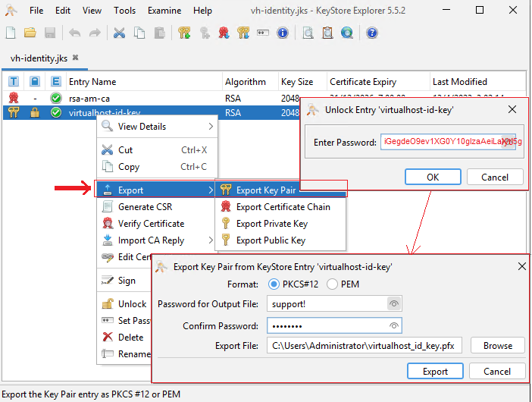This screenshot has height=402, width=532.
Task: Select the PKCS#12 format radio button
Action: point(275,284)
